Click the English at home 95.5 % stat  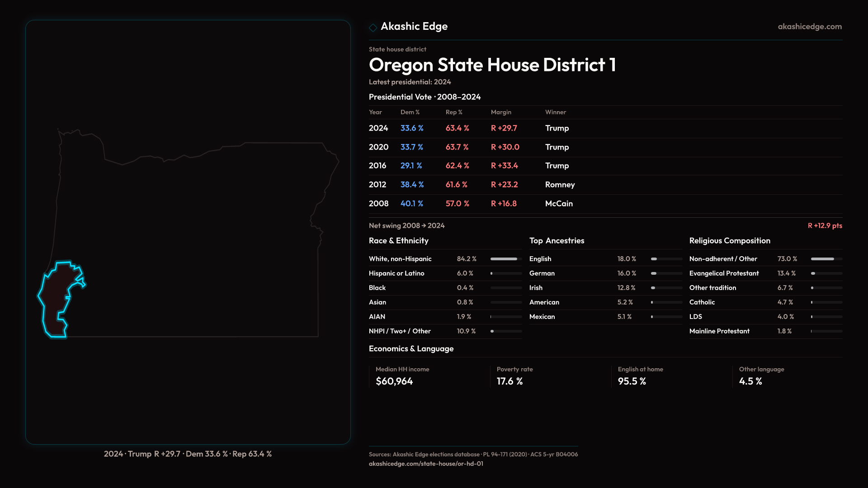[x=632, y=381]
